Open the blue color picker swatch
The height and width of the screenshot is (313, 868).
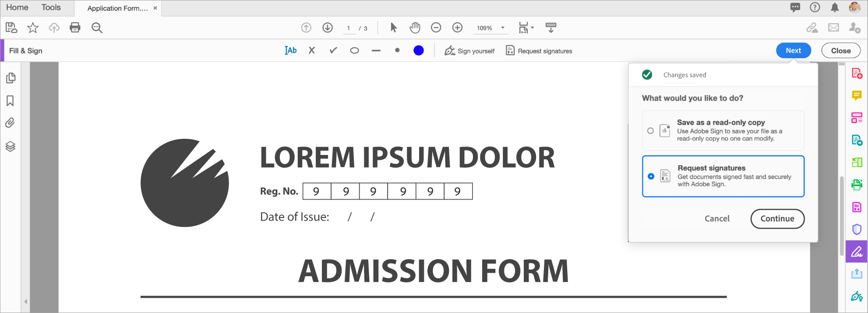tap(419, 50)
